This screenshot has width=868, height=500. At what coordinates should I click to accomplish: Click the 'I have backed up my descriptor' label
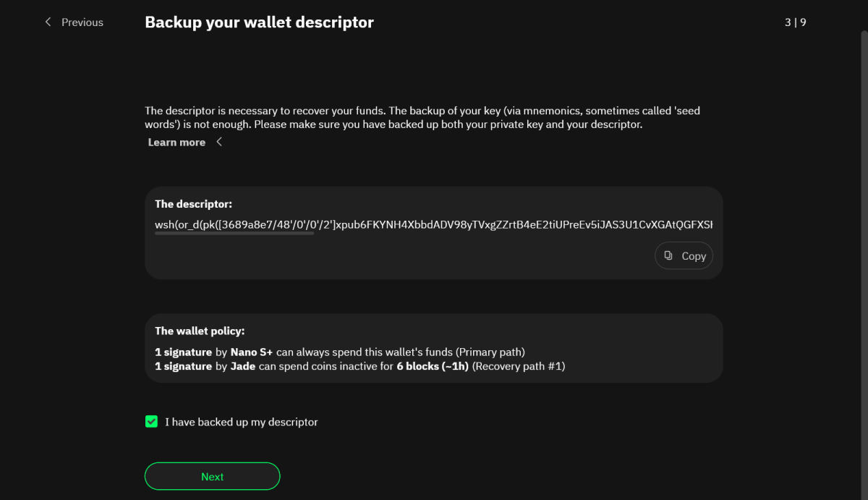pyautogui.click(x=242, y=422)
